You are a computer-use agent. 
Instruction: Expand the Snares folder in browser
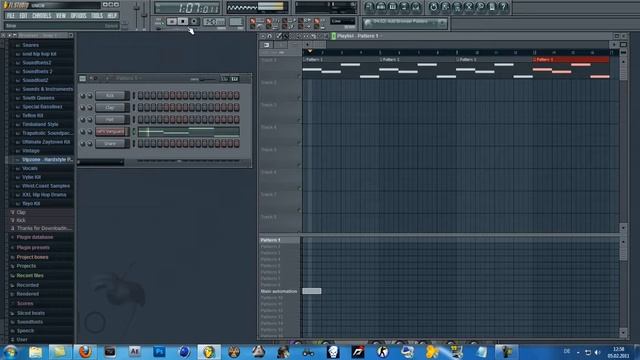[31, 45]
